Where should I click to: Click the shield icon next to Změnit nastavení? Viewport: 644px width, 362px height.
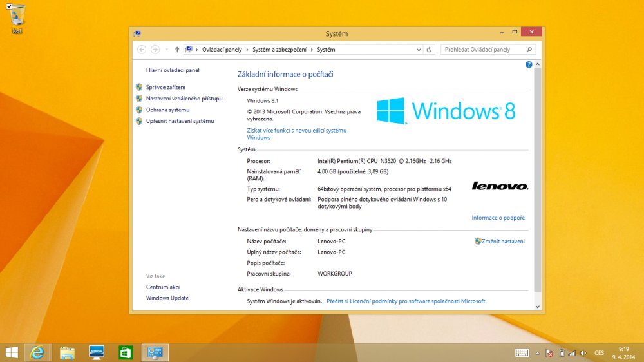coord(478,242)
